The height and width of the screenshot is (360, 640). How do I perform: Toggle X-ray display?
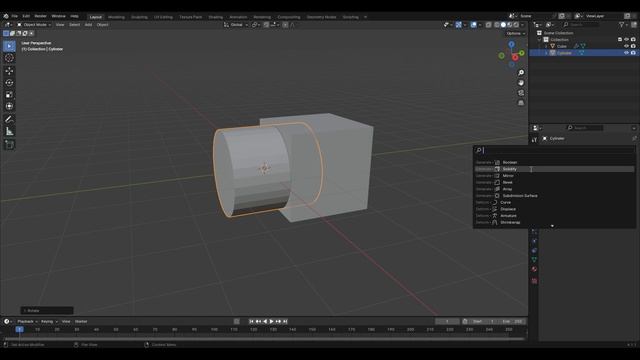(x=488, y=25)
